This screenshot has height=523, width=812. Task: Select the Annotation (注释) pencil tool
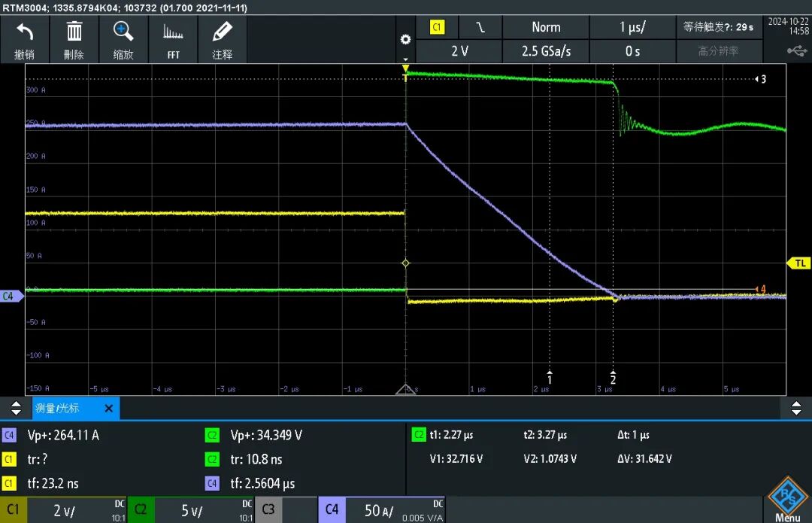[222, 39]
